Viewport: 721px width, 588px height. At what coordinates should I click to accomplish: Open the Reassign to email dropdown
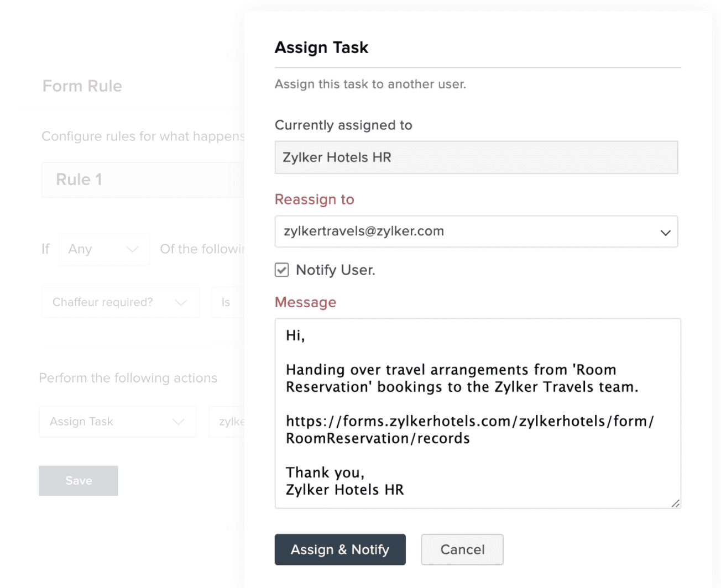click(x=464, y=232)
